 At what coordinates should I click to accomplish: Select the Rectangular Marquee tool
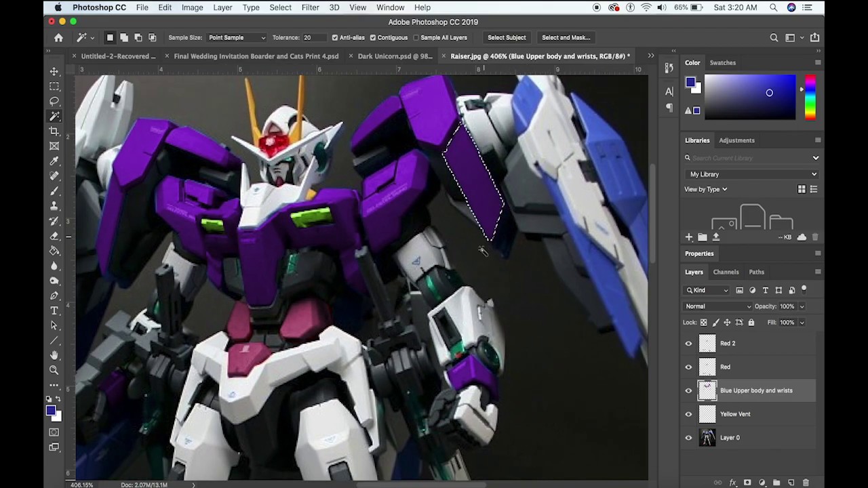(54, 86)
